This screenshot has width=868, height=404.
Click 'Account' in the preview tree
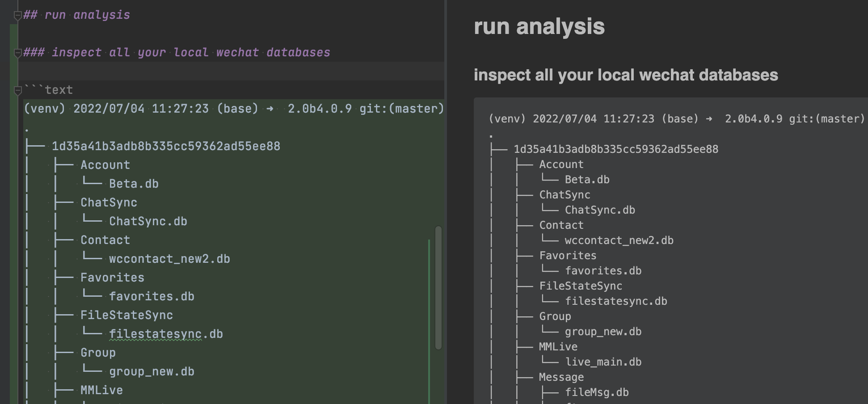pos(561,164)
